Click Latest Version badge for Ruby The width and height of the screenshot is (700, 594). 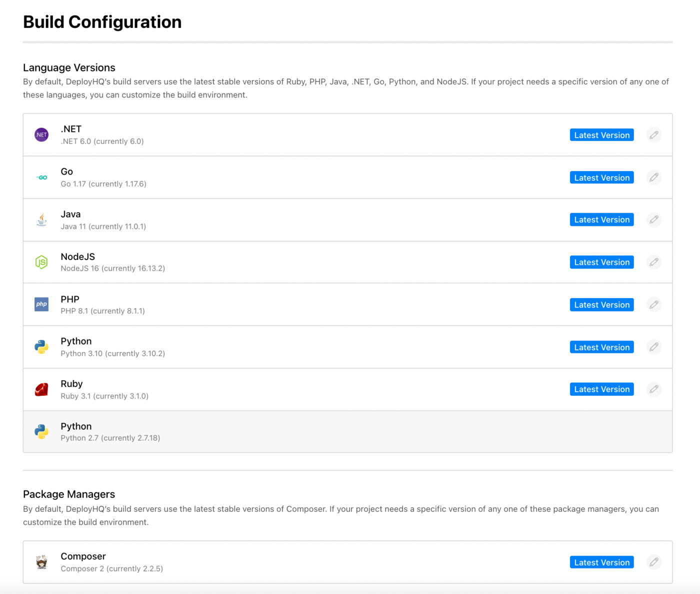point(602,389)
